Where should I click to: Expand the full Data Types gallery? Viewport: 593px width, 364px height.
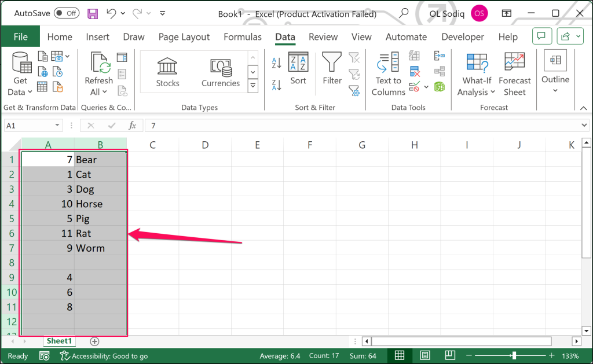coord(253,86)
